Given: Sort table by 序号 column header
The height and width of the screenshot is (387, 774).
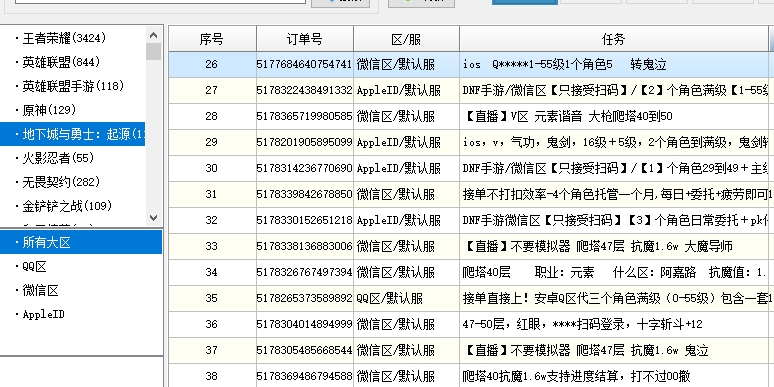Looking at the screenshot, I should click(x=212, y=39).
